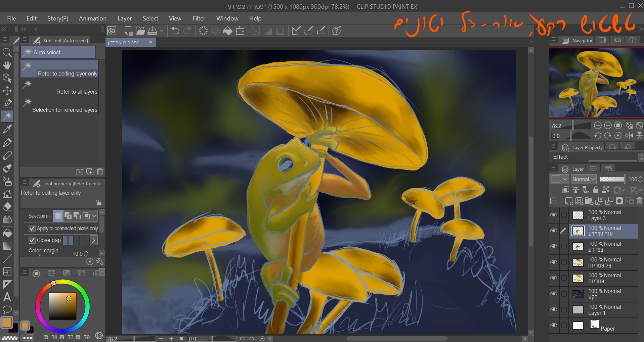Toggle the Close gap checkbox

tap(32, 240)
